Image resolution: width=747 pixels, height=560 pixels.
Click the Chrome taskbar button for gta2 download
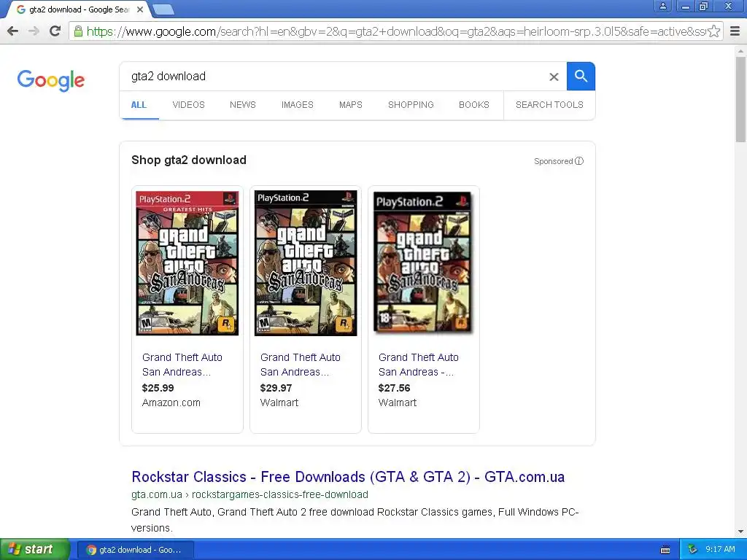pos(135,550)
